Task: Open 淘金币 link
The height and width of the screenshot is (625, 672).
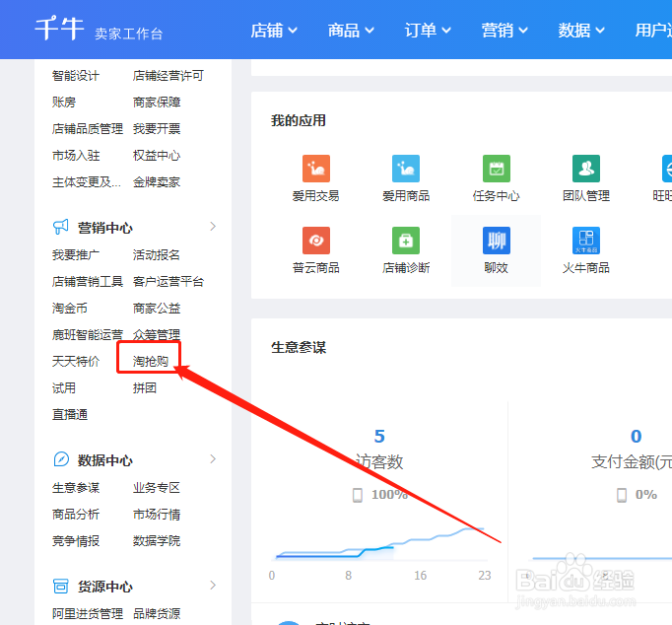Action: [x=70, y=309]
